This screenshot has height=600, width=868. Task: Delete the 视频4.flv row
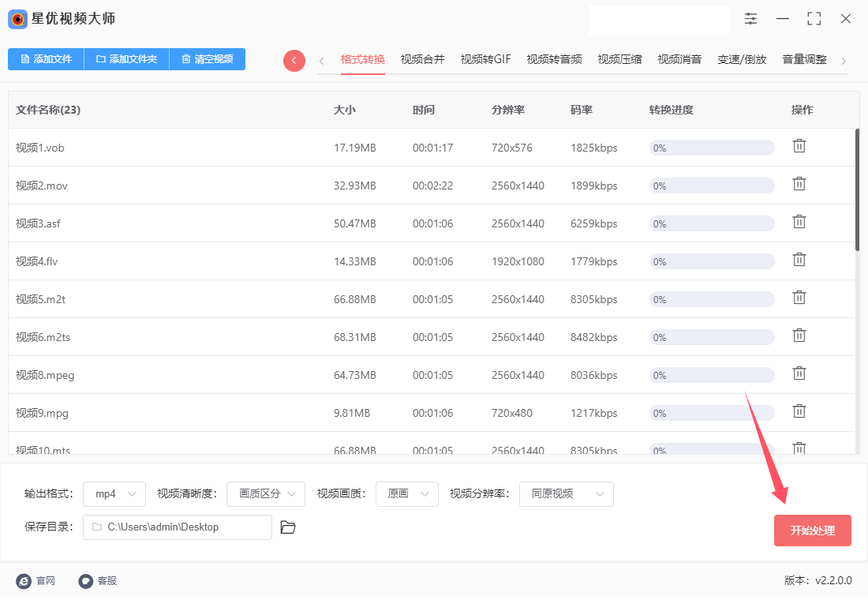coord(799,260)
